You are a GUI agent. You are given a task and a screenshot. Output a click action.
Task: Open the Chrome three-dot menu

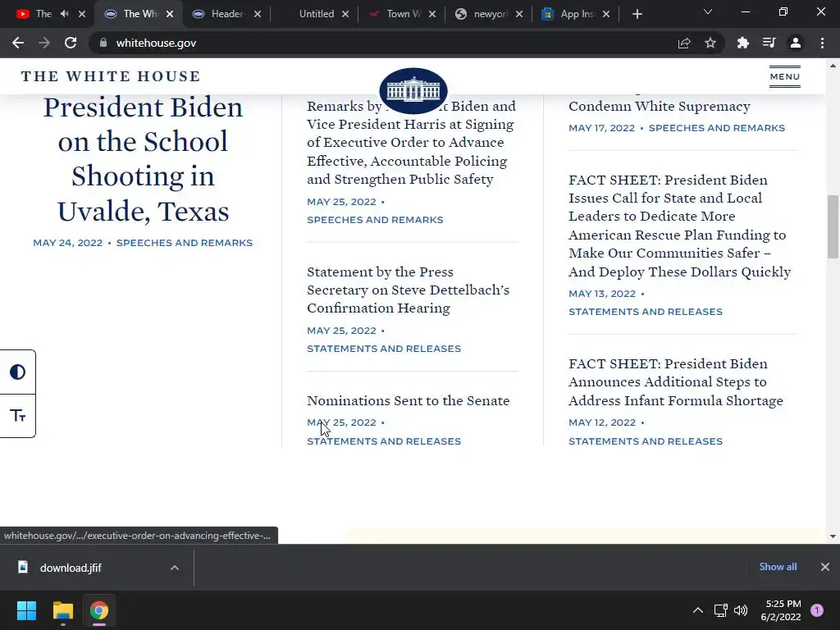[x=822, y=43]
